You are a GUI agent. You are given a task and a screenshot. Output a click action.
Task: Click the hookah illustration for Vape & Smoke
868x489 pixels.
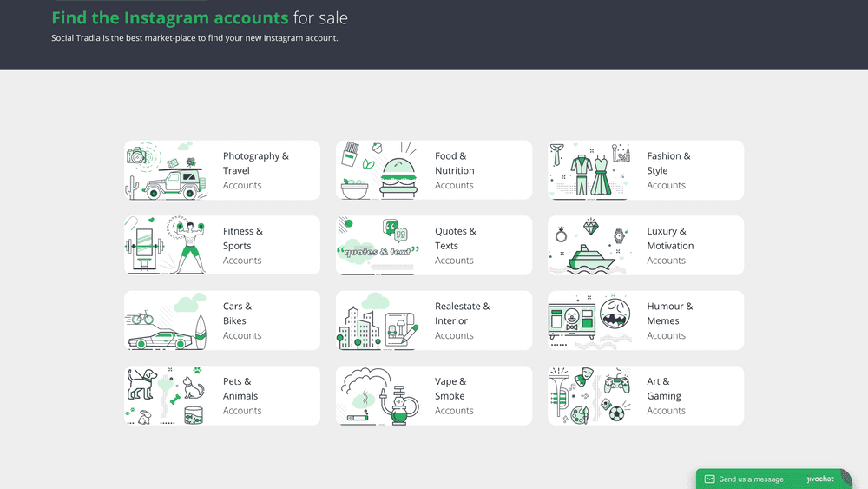(x=378, y=396)
